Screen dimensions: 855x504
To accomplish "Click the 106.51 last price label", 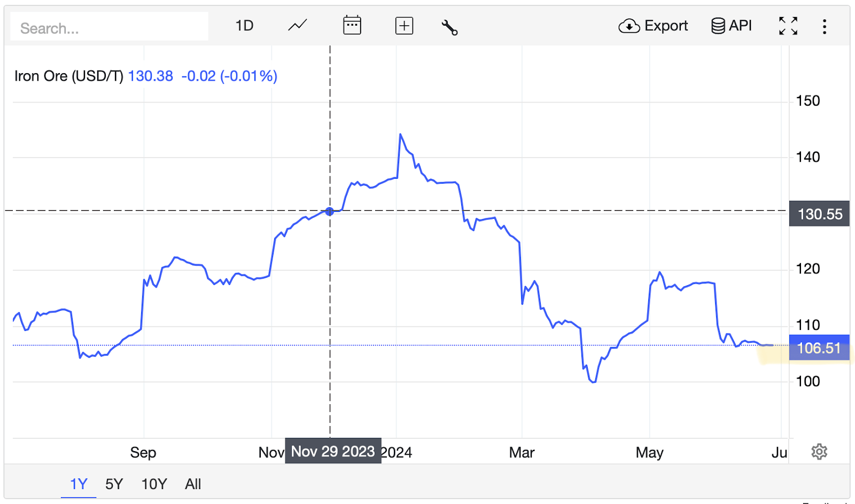I will tap(819, 348).
